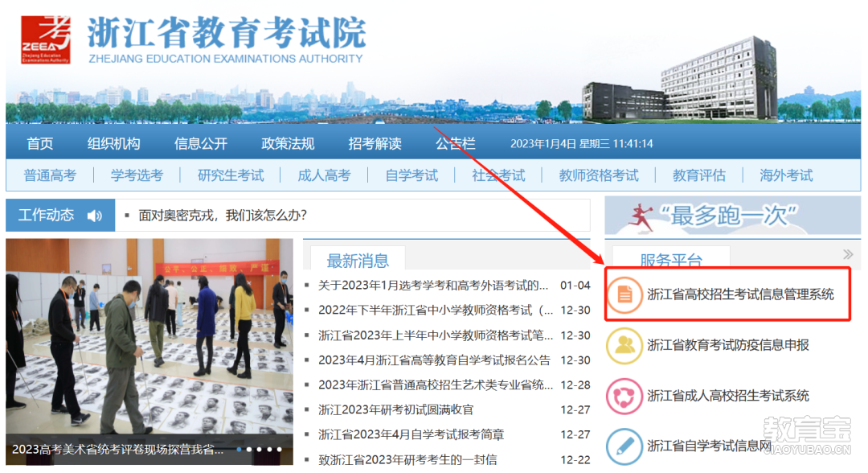Click the date 12-28 in news list
The image size is (868, 473).
[575, 385]
